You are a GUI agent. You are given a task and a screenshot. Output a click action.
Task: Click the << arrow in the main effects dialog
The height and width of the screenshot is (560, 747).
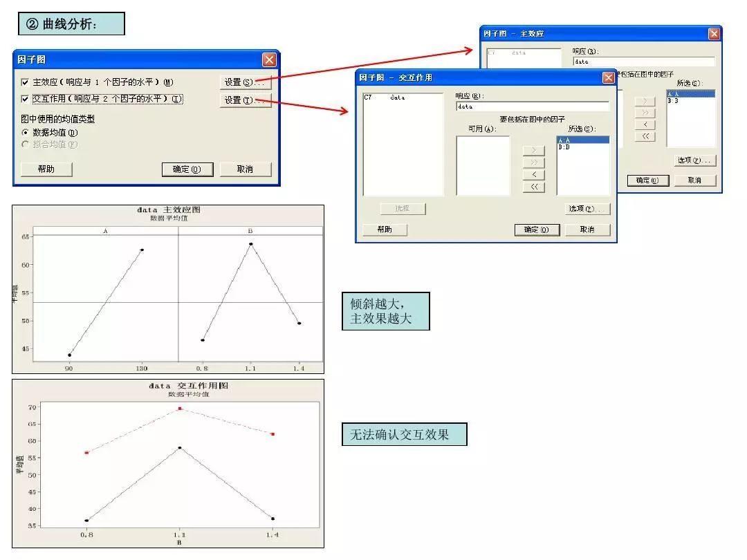point(645,136)
